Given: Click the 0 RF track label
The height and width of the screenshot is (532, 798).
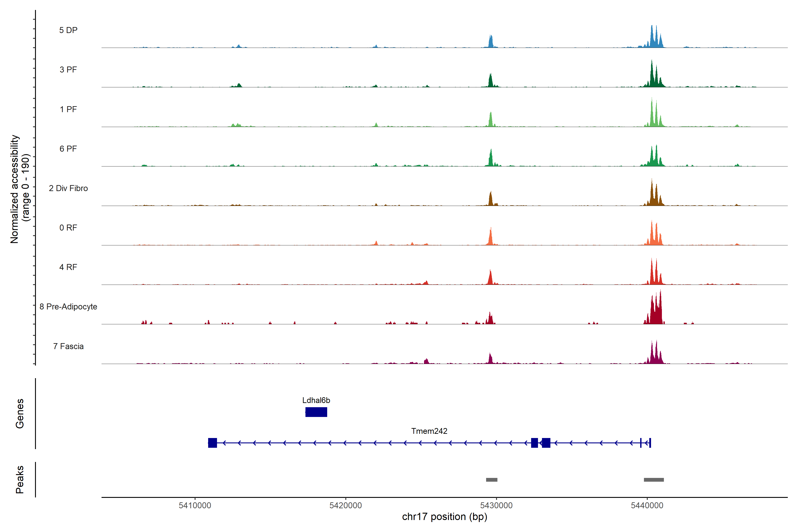Looking at the screenshot, I should point(68,228).
